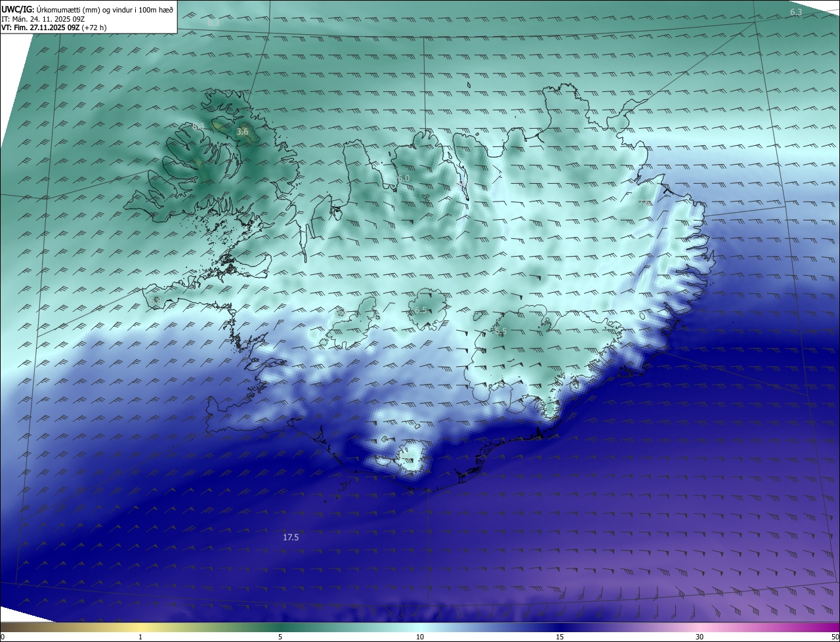Screen dimensions: 840x642
Task: Click the '15' tick label on the colour scale
Action: pos(560,637)
